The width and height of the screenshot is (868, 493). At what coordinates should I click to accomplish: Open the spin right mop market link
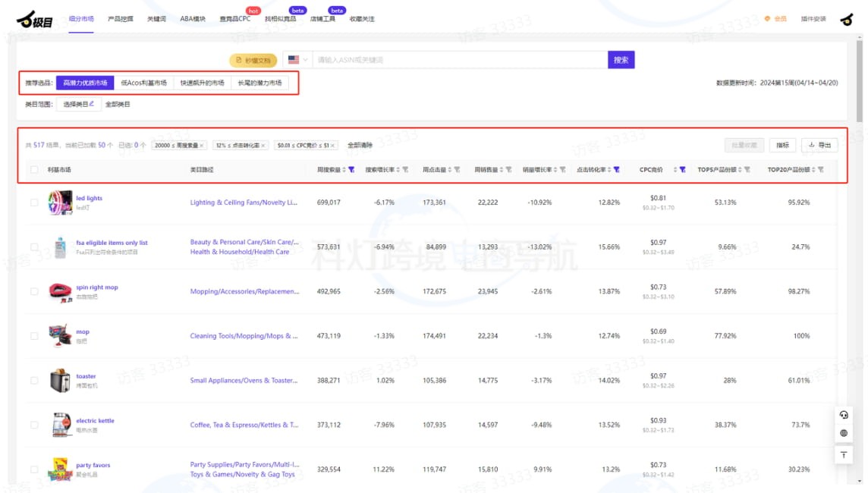click(x=97, y=287)
